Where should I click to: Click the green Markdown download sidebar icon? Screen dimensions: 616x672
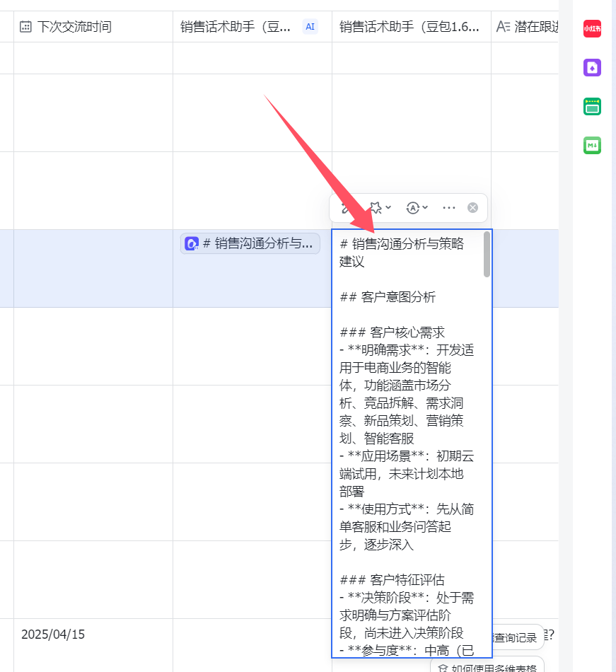click(x=592, y=146)
